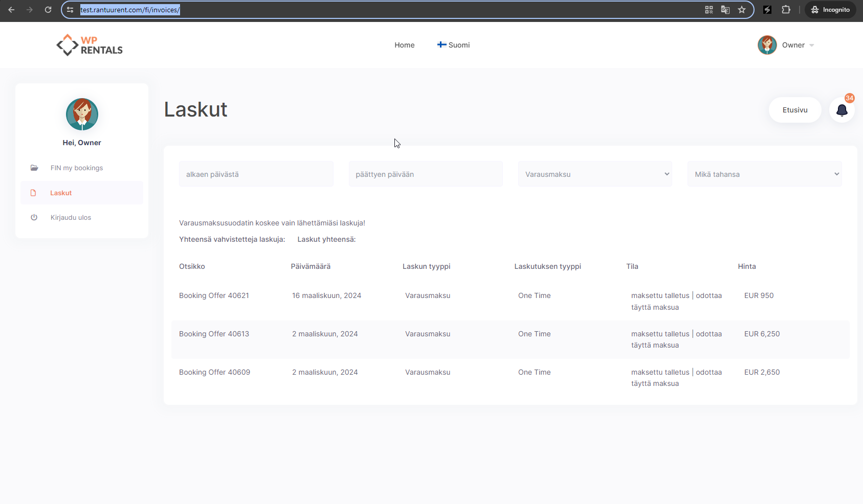Click the Etusivu button
Viewport: 863px width, 504px height.
click(x=795, y=110)
